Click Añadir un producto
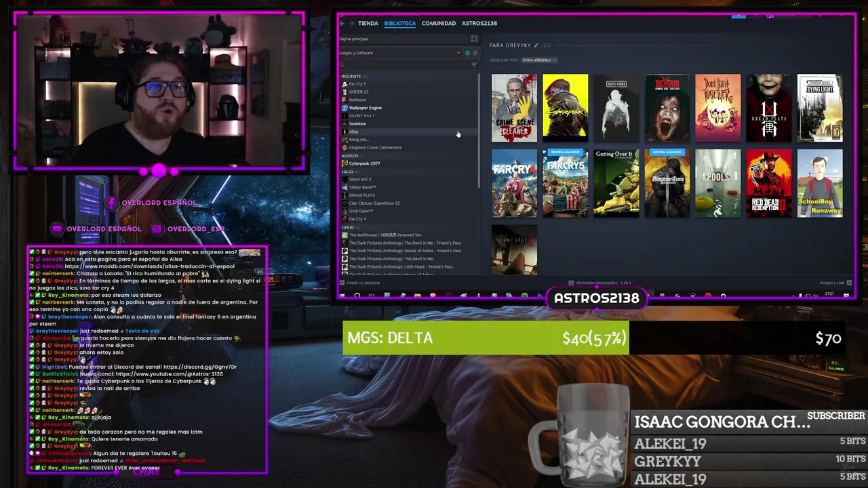The width and height of the screenshot is (868, 488). click(360, 283)
